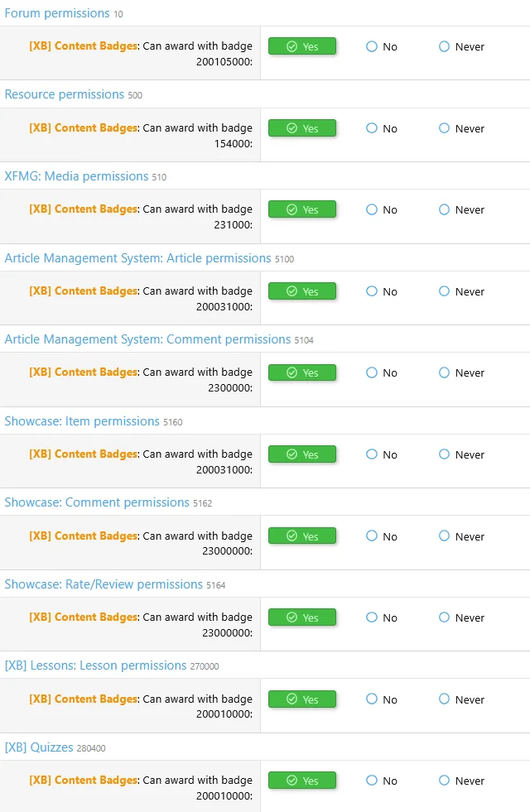This screenshot has width=530, height=812.
Task: Select Yes for Showcase Comment permissions
Action: [x=302, y=536]
